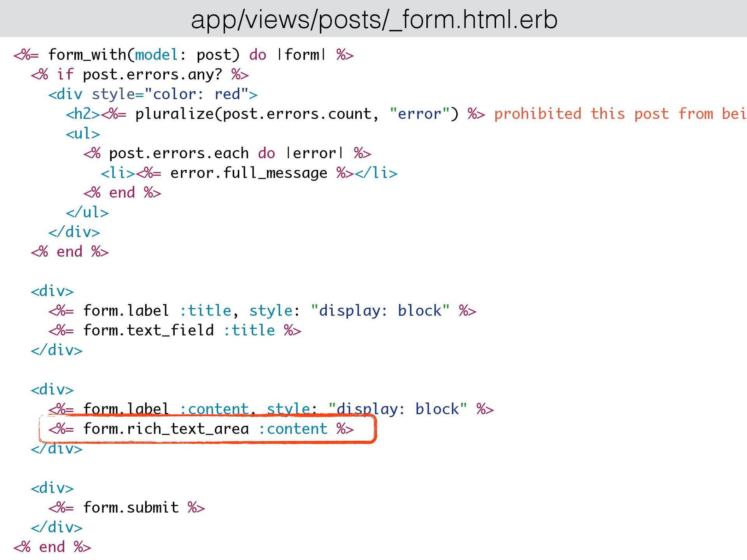Click the highlighted form.rich_text_area :content line

point(201,429)
